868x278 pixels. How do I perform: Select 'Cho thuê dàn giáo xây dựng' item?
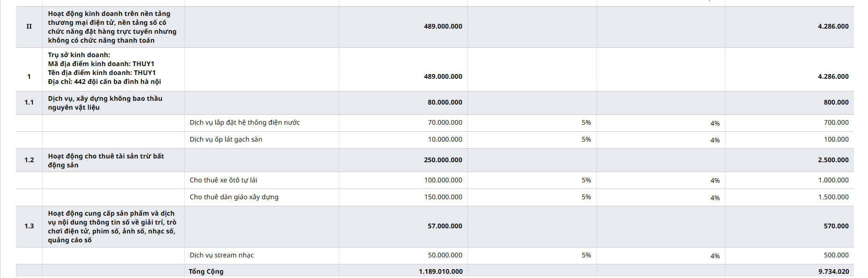click(234, 197)
